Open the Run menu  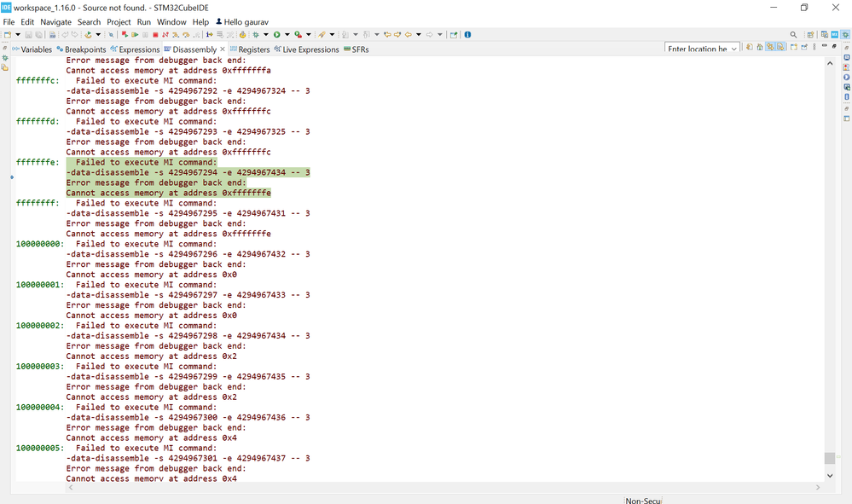click(x=143, y=21)
